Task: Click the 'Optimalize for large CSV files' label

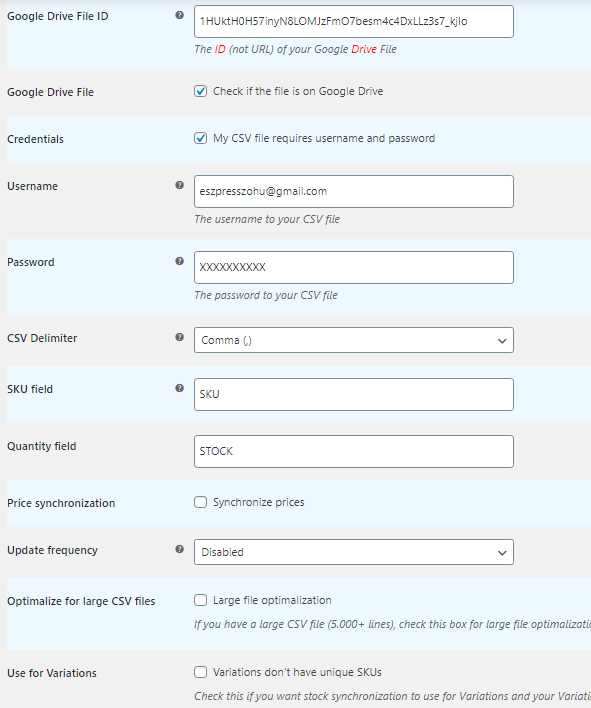Action: (x=81, y=601)
